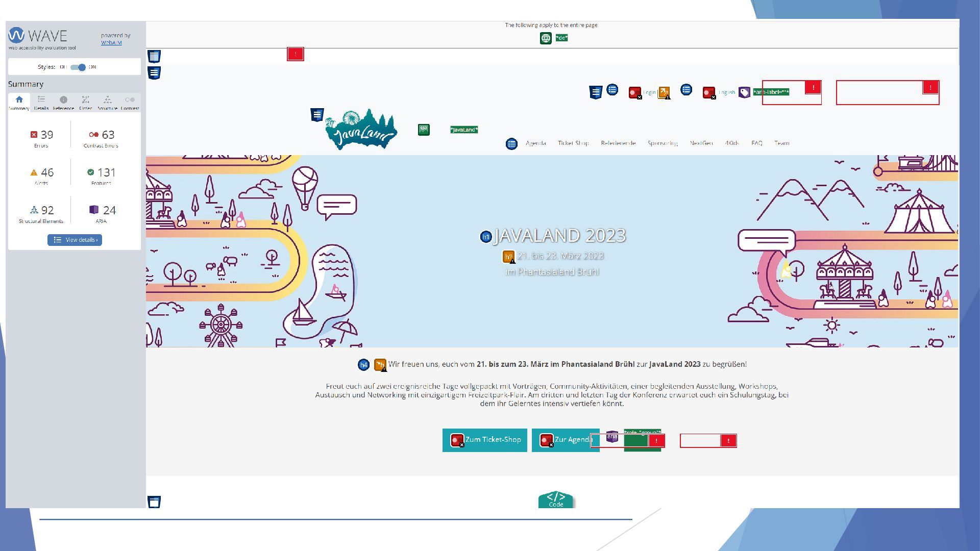This screenshot has height=551, width=980.
Task: Follow the WebAIM link
Action: [111, 43]
